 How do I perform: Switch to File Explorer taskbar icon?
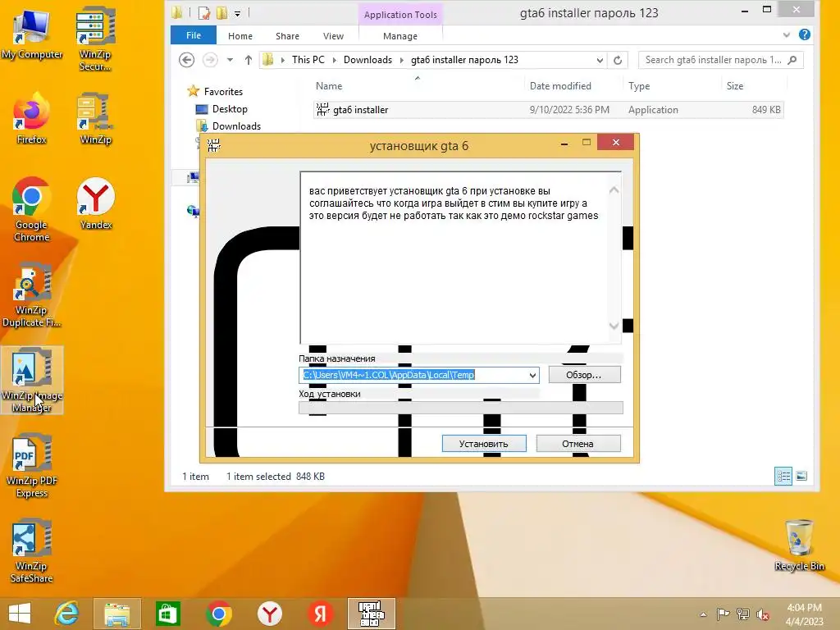click(117, 614)
